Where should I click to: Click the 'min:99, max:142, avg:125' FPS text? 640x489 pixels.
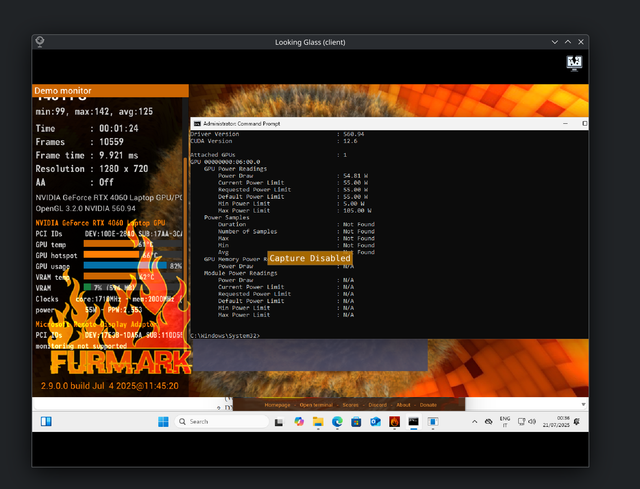[x=94, y=111]
